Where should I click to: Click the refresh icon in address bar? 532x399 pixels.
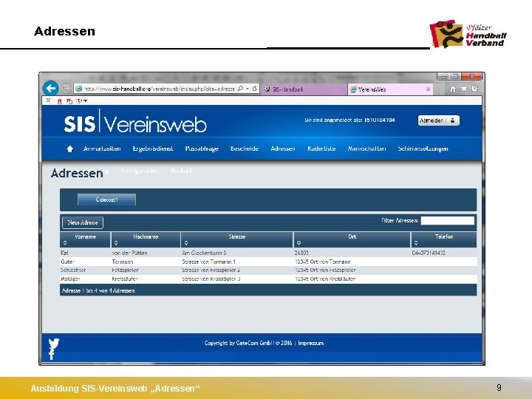pyautogui.click(x=254, y=89)
